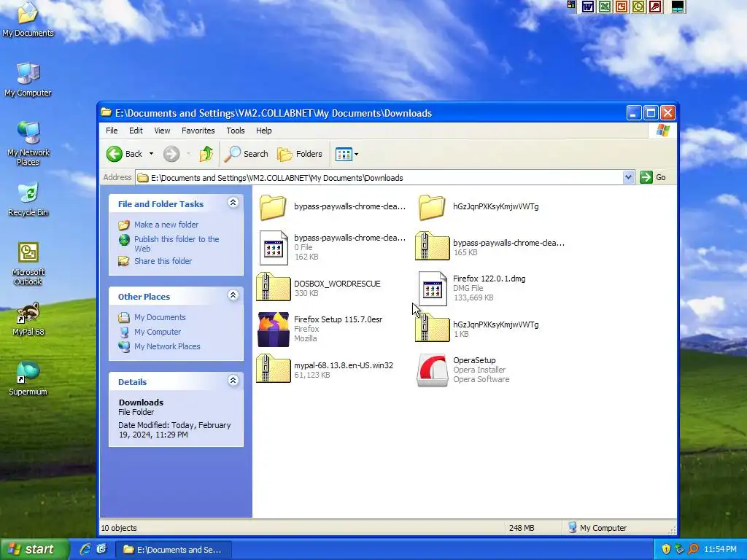Launch Outlook clock icon in Office Shortcut Bar
The width and height of the screenshot is (747, 560).
(638, 6)
